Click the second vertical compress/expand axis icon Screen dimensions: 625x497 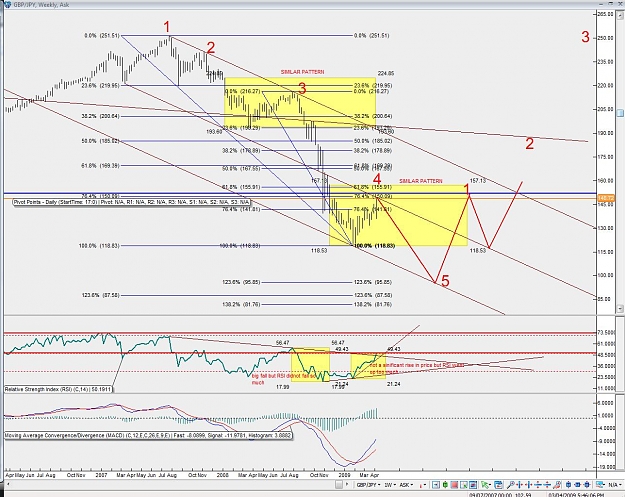pyautogui.click(x=547, y=485)
